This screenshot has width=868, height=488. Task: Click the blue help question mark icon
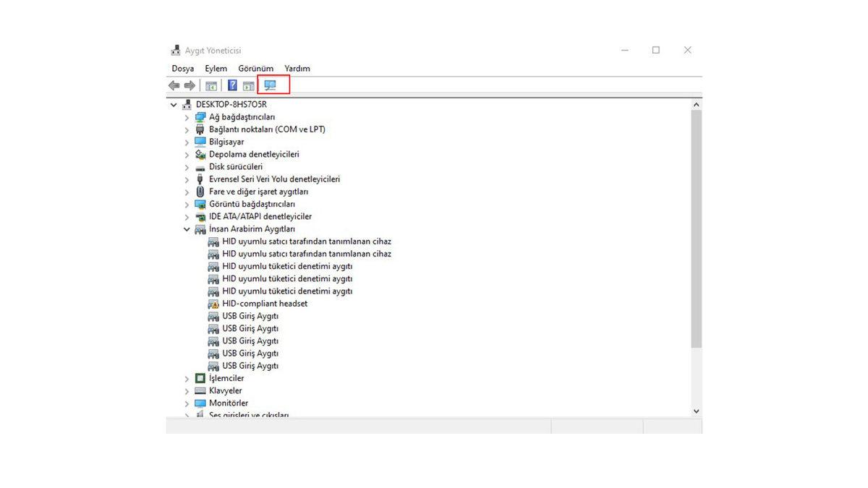point(232,85)
